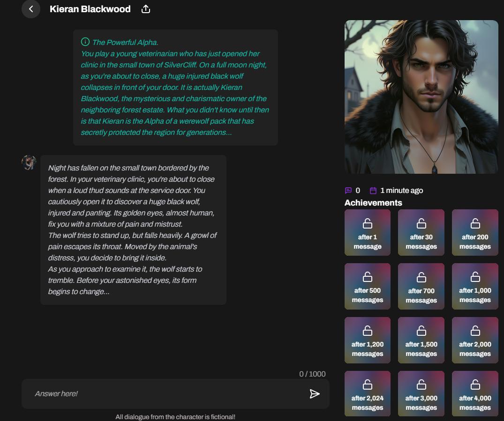Image resolution: width=504 pixels, height=421 pixels.
Task: Click the 'after 2,024 messages' achievement
Action: [x=367, y=393]
